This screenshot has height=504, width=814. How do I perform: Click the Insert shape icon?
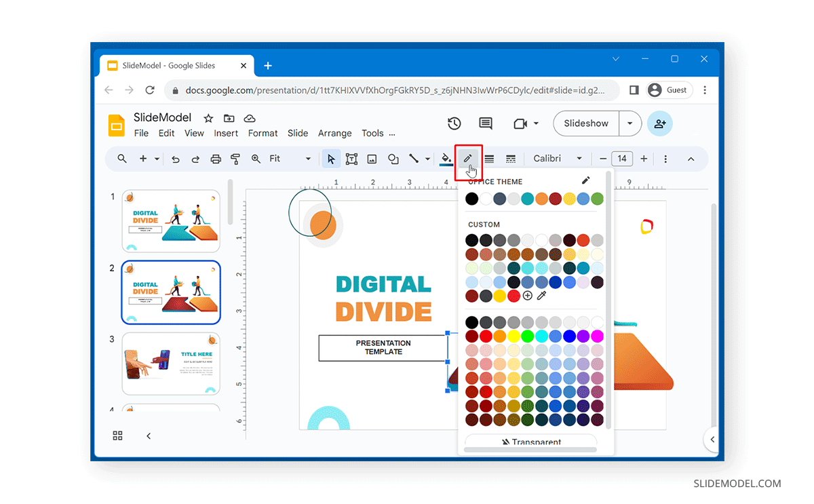point(393,158)
